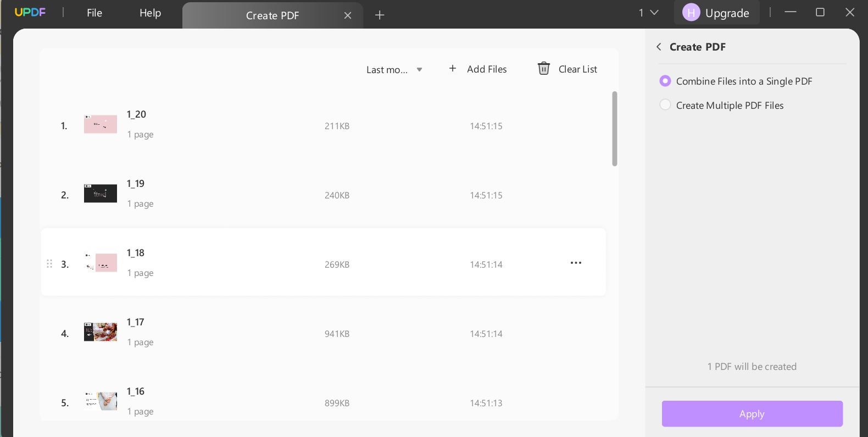Expand the window count dropdown
868x437 pixels.
point(649,13)
